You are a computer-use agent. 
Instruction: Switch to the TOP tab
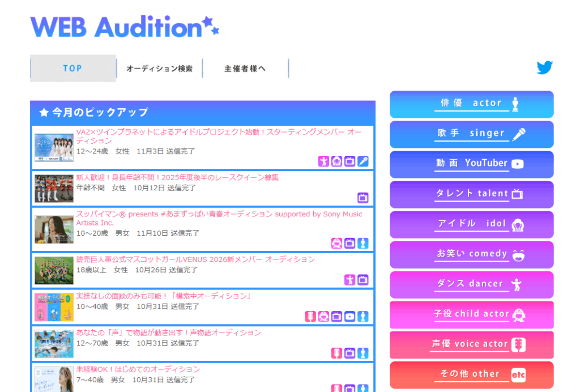point(72,69)
